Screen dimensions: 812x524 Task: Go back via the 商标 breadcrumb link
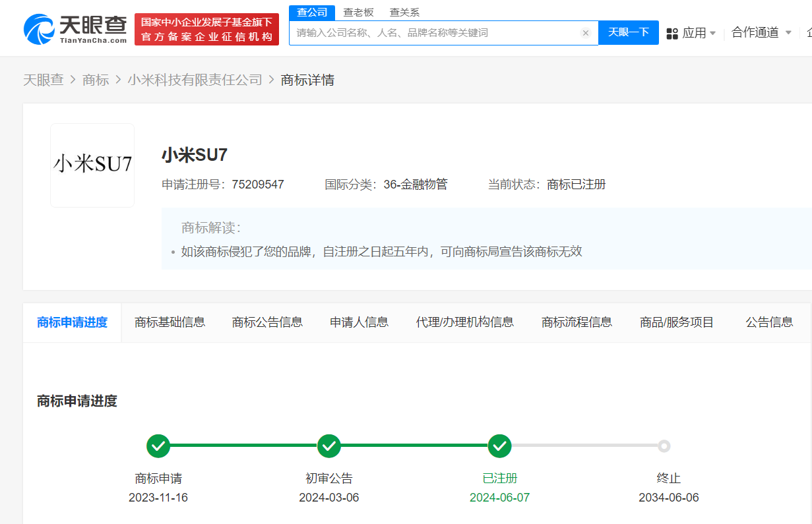(x=96, y=79)
